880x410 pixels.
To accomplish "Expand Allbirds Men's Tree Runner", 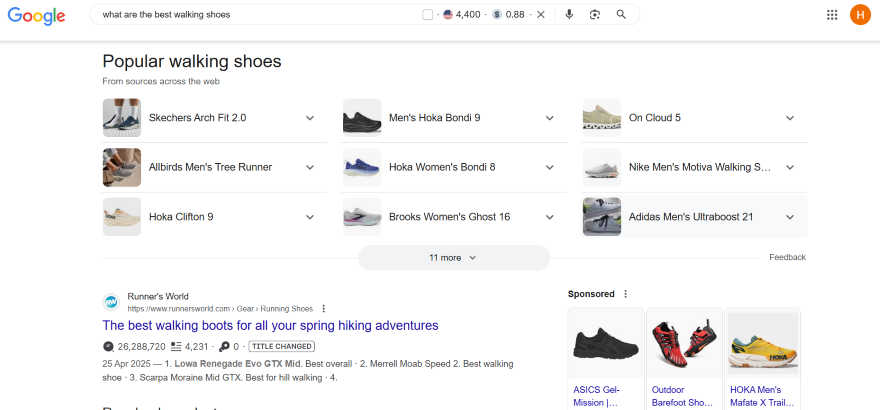I will (x=310, y=167).
